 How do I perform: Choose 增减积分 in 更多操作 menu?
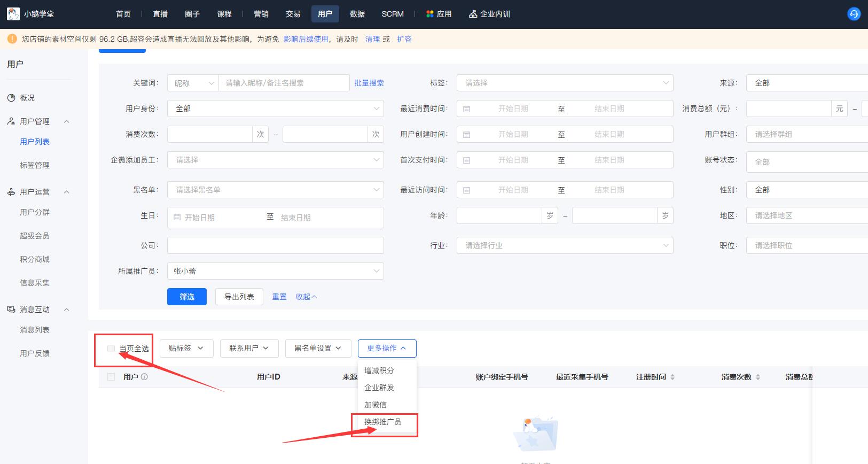coord(379,370)
